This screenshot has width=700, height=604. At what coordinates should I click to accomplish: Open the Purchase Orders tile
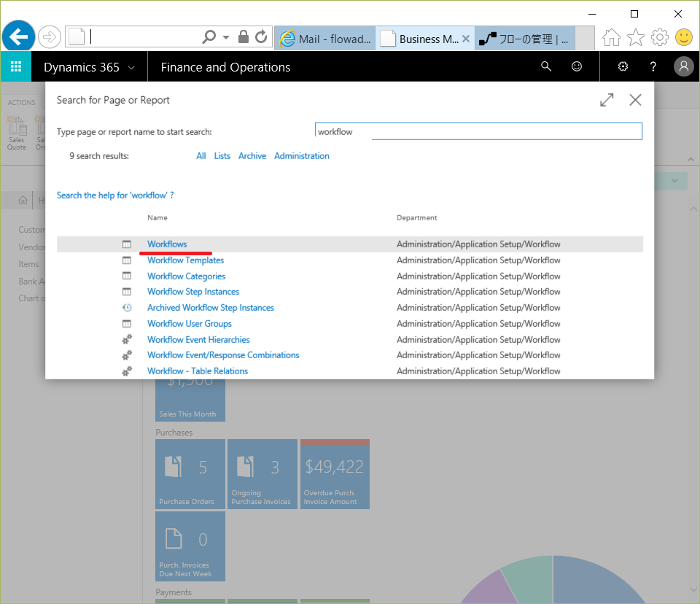click(190, 474)
